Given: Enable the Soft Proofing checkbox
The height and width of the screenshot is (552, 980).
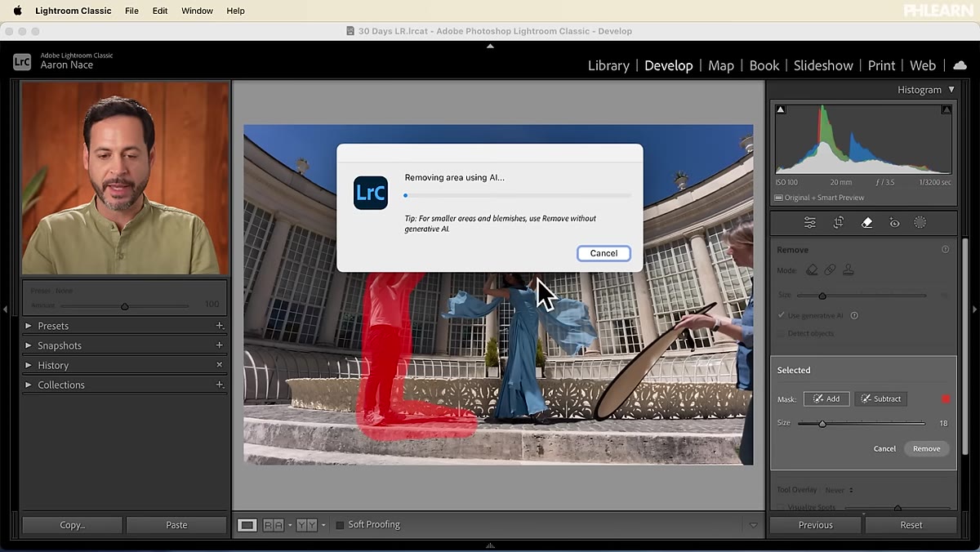Looking at the screenshot, I should pyautogui.click(x=340, y=525).
